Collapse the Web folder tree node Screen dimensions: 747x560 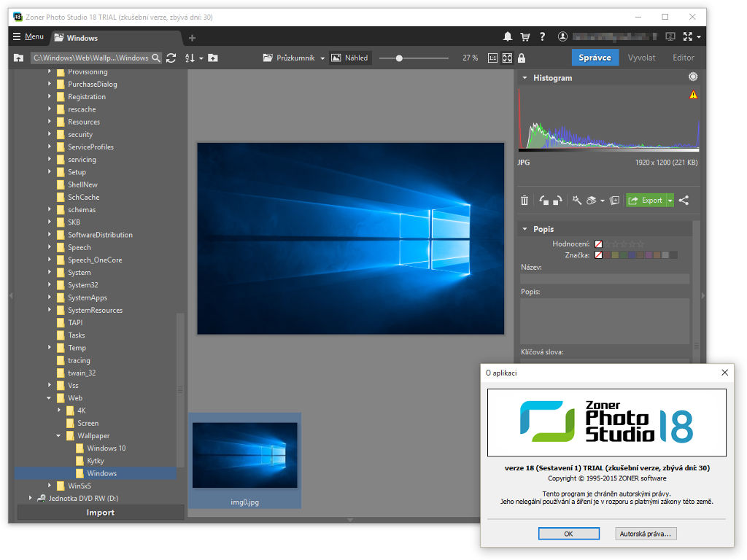[49, 398]
